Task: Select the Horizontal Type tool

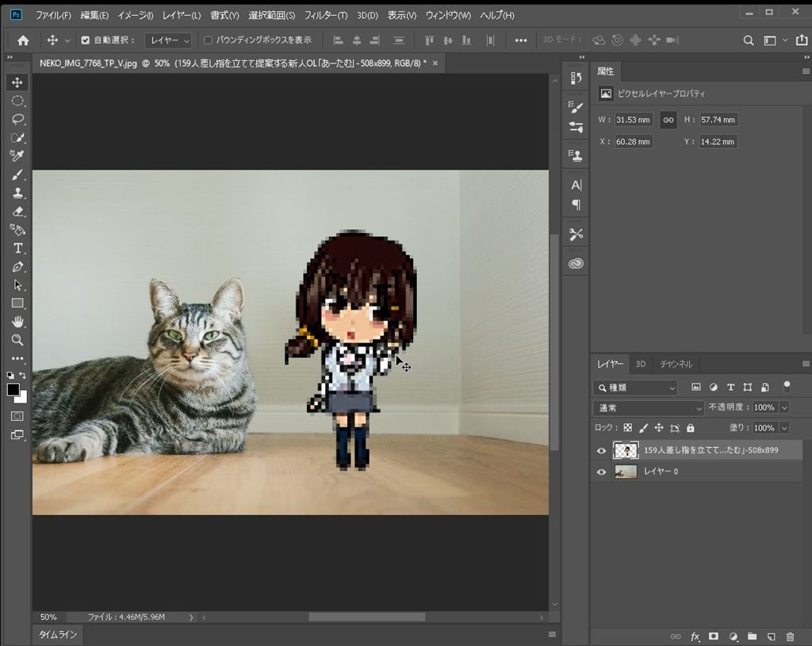Action: coord(17,248)
